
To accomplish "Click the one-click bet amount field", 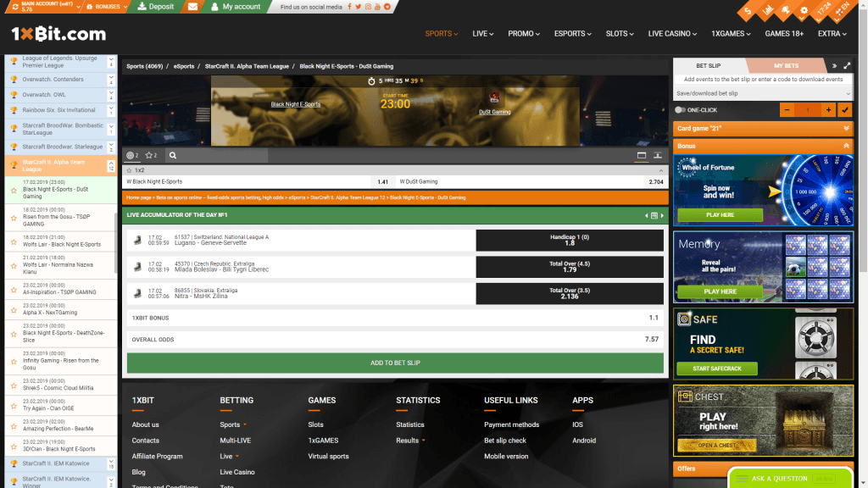I will 808,109.
